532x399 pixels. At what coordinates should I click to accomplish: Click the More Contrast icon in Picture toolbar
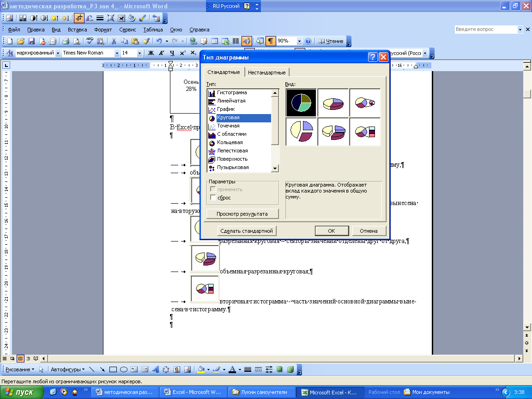tap(34, 18)
